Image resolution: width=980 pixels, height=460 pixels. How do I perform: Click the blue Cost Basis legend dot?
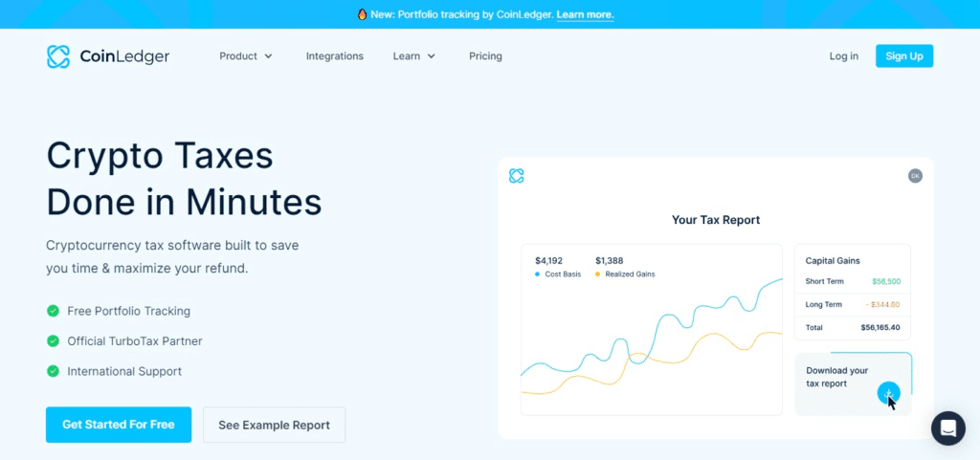pyautogui.click(x=539, y=274)
